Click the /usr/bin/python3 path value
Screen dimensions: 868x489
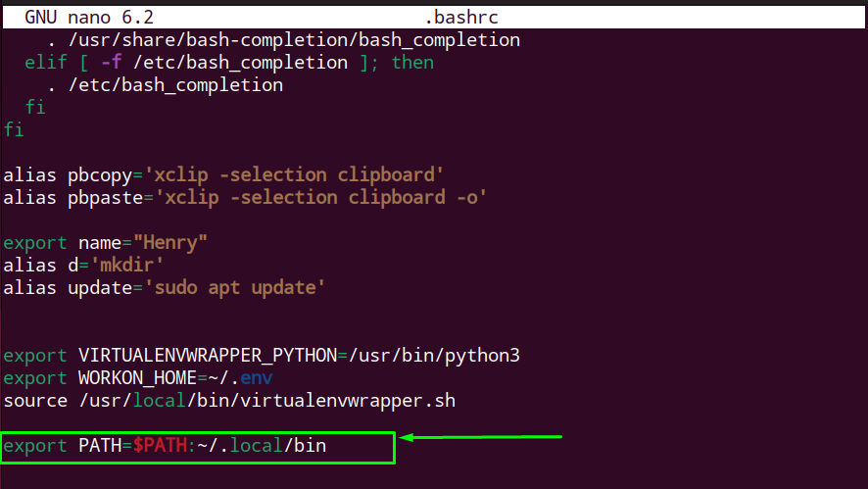(x=434, y=356)
